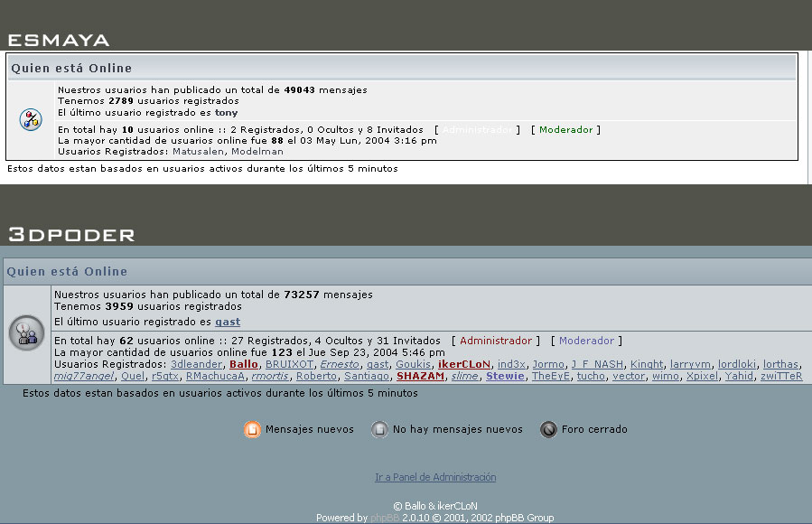
Task: Open Matusalen's profile in ESMAYA
Action: 199,151
